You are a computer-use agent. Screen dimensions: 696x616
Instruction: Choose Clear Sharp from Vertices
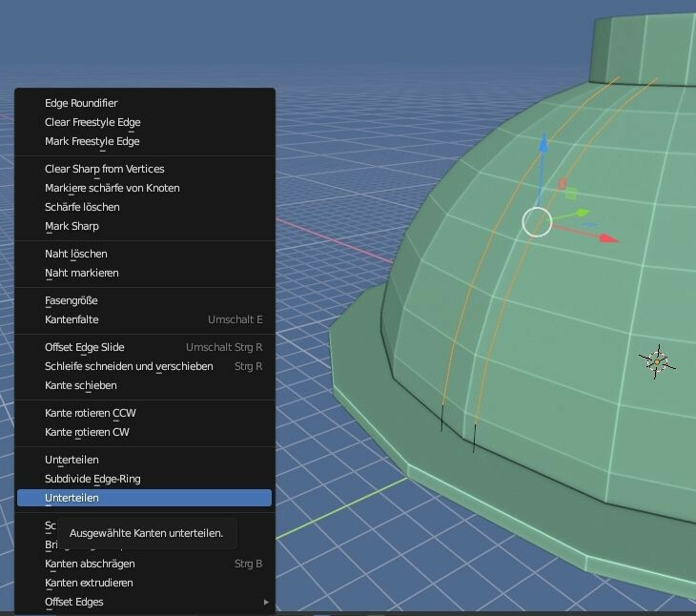(x=144, y=169)
